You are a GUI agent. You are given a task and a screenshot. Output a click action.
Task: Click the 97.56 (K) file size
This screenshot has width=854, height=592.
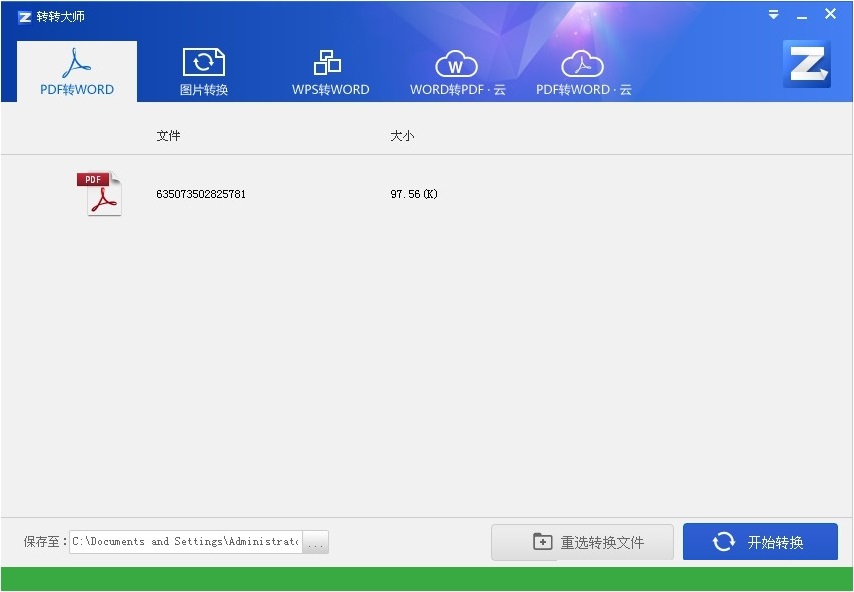pos(414,194)
